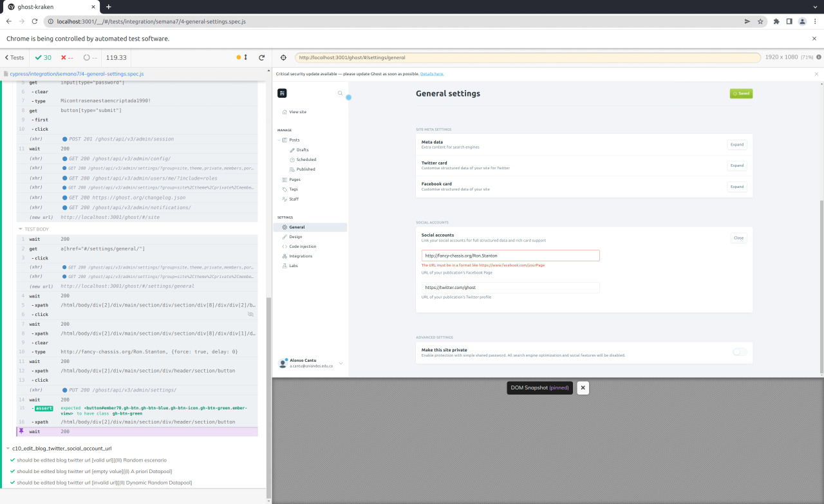Switch back to the Tests list
This screenshot has width=824, height=504.
coord(13,57)
